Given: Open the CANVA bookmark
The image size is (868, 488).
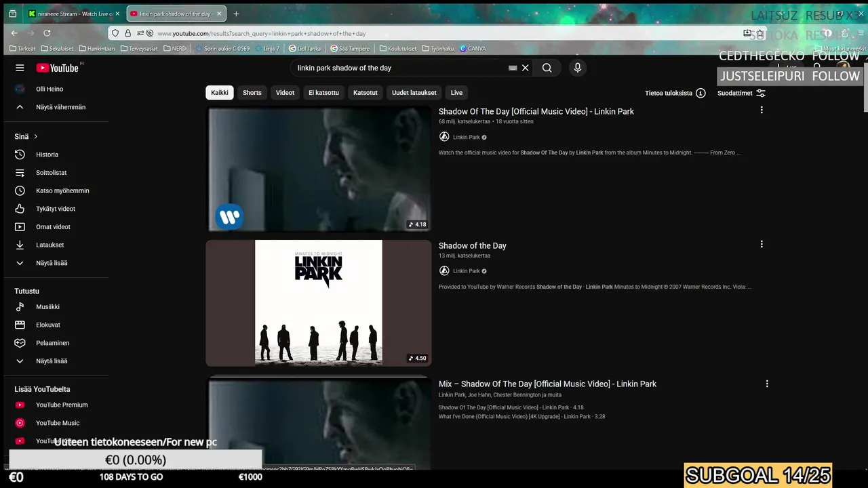Looking at the screenshot, I should 473,49.
